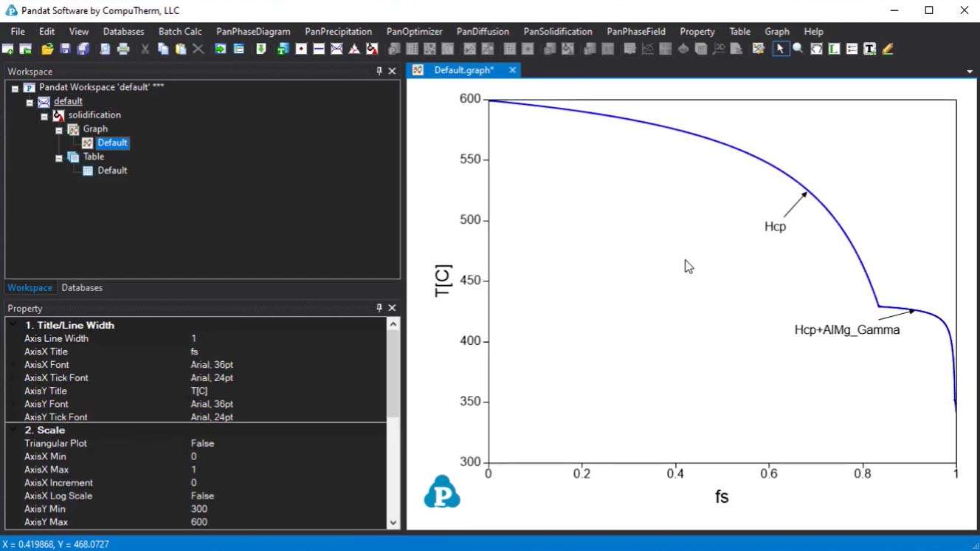Open the open-documents dropdown arrow at tab bar right
Viewport: 980px width, 551px height.
tap(970, 72)
